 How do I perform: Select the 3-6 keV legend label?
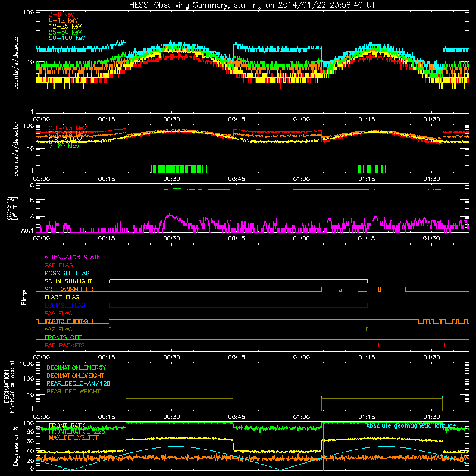pyautogui.click(x=61, y=14)
